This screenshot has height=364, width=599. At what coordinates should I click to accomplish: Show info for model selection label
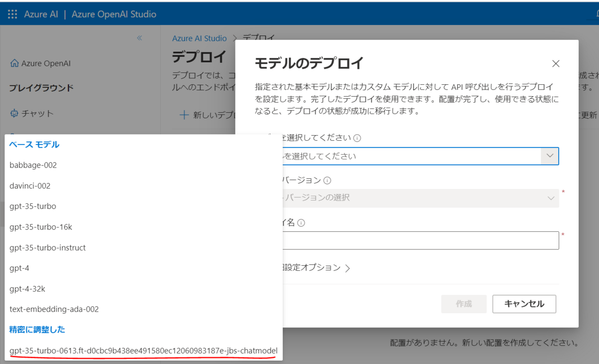(357, 138)
